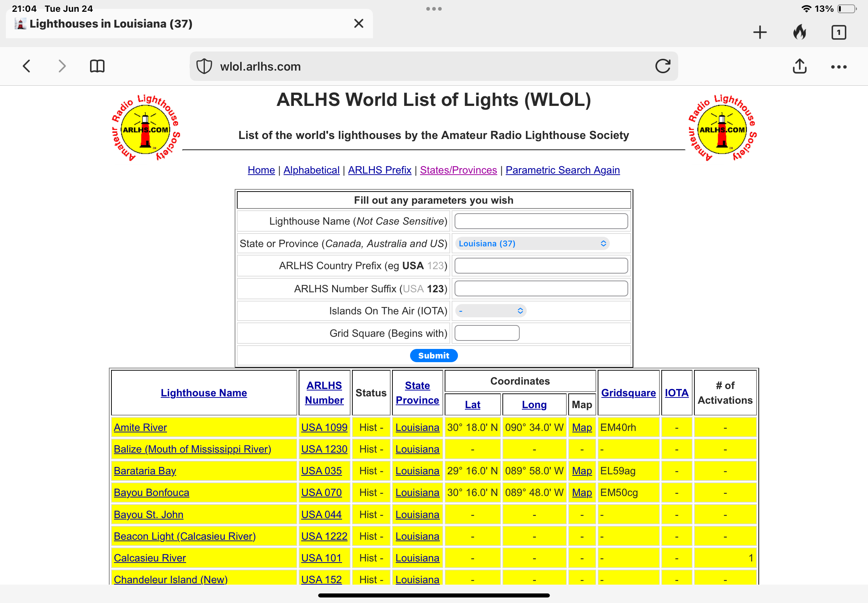Screen dimensions: 868x603
Task: Open Parametric Search Again link
Action: point(562,170)
